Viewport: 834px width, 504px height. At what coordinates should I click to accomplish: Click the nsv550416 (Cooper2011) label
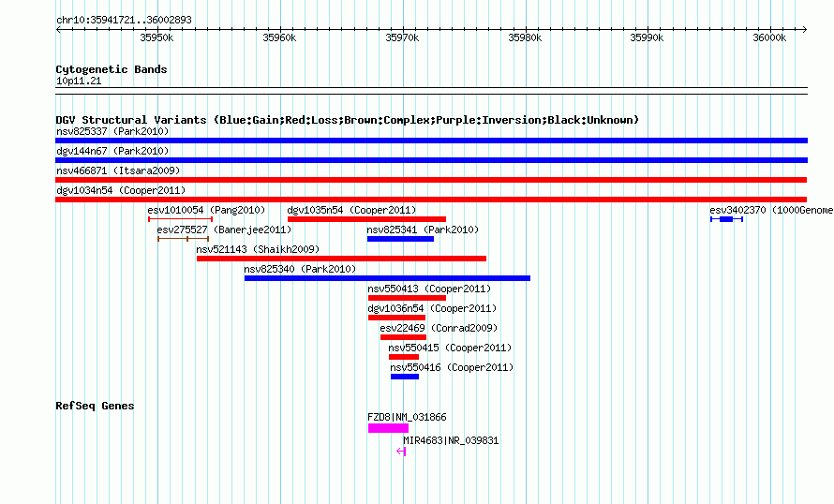coord(452,367)
